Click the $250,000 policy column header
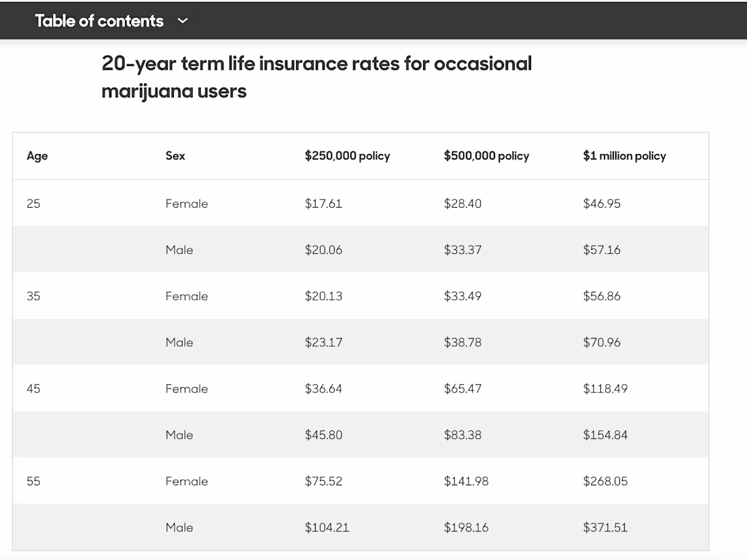The height and width of the screenshot is (560, 747). (x=347, y=155)
